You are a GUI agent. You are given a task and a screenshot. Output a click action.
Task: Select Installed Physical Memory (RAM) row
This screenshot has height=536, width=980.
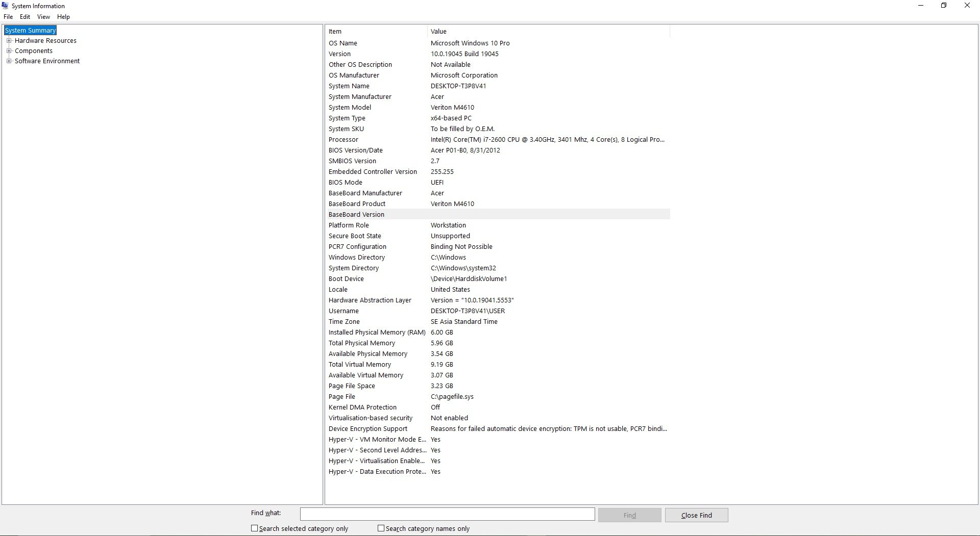tap(498, 333)
